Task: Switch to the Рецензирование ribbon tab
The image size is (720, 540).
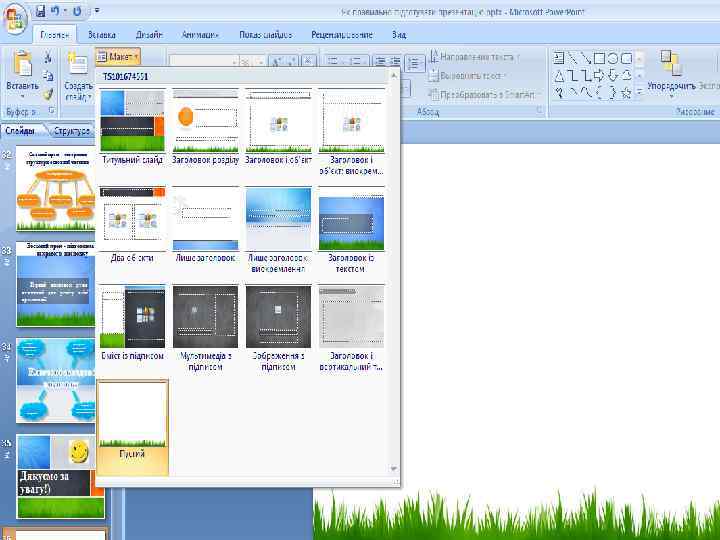Action: (x=342, y=35)
